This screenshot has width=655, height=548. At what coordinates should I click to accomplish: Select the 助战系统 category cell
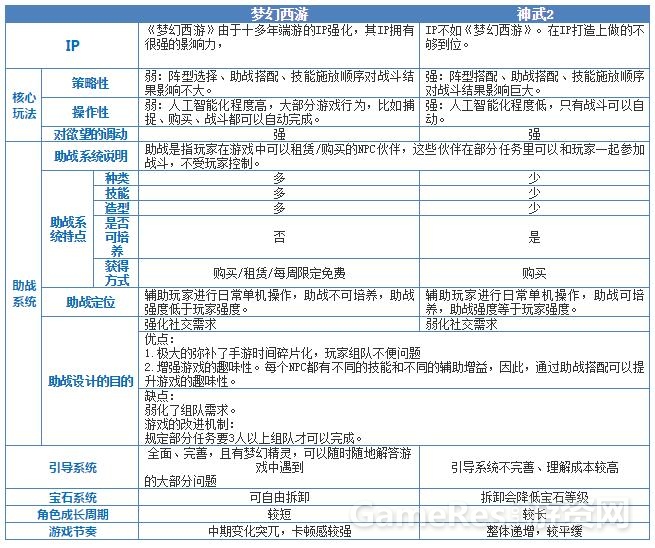(x=24, y=294)
